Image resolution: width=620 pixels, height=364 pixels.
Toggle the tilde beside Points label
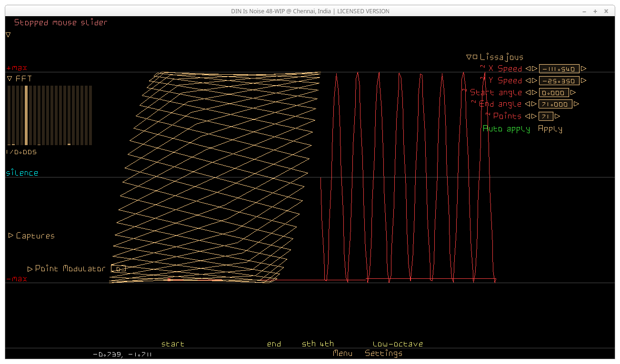pos(488,114)
